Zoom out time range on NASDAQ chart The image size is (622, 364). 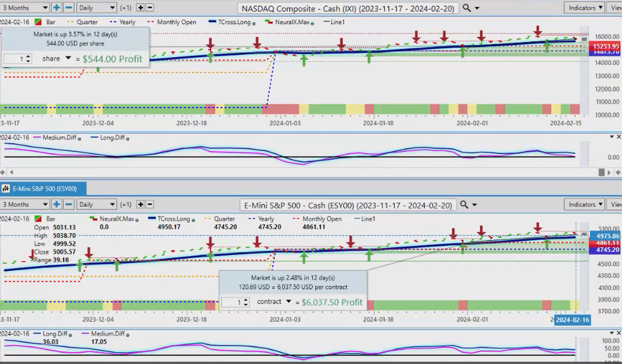click(x=69, y=8)
